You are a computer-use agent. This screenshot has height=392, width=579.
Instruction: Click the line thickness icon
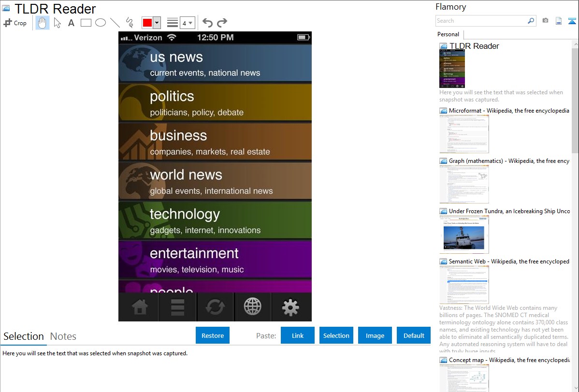point(173,23)
